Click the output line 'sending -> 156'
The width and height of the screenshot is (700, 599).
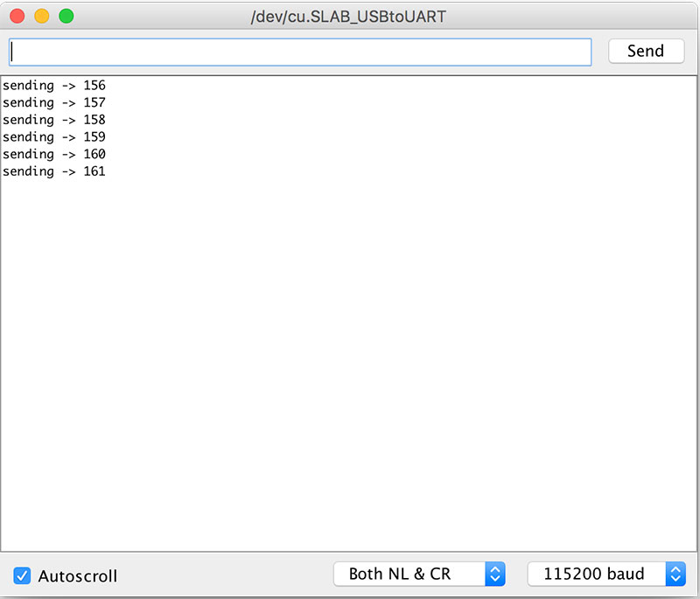coord(54,86)
